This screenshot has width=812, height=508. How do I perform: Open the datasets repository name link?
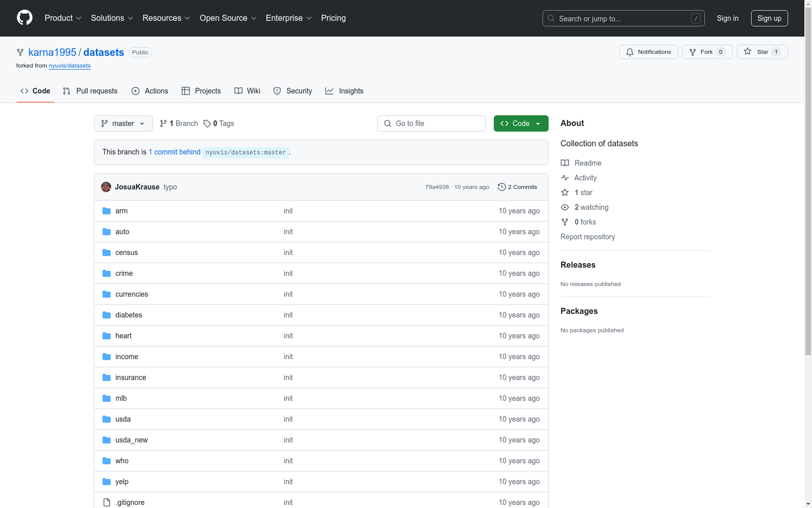104,52
